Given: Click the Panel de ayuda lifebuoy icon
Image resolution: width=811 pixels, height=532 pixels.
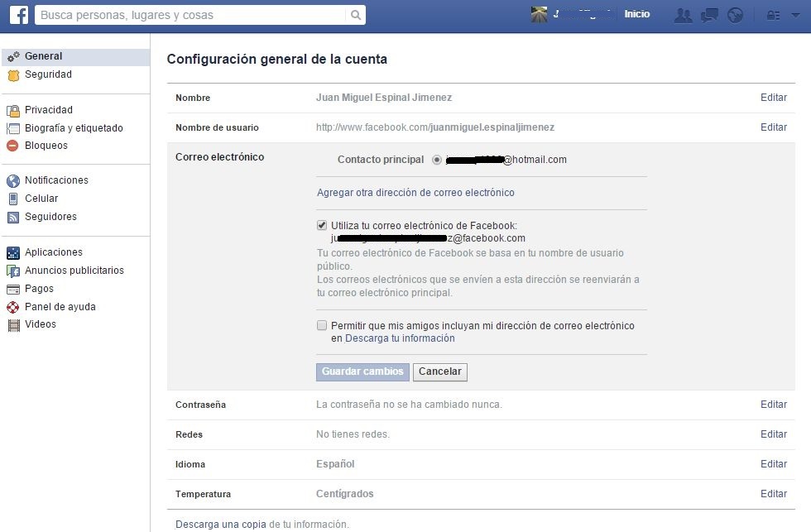Looking at the screenshot, I should [x=13, y=307].
